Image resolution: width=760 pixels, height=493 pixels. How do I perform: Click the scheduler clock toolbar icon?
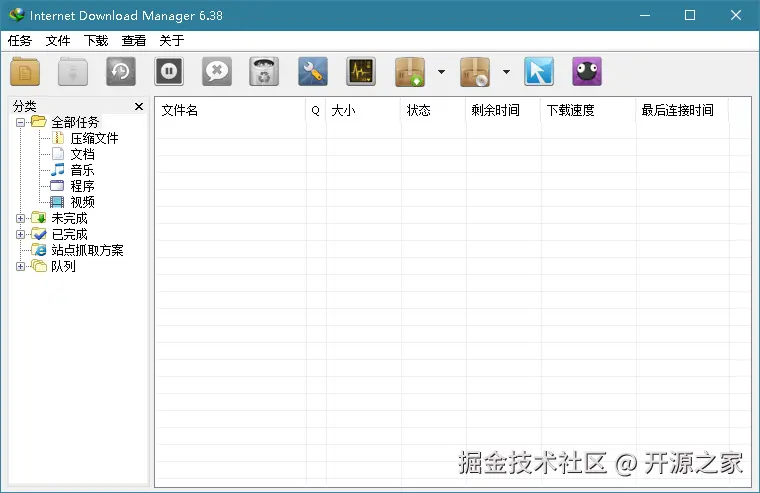[x=121, y=72]
